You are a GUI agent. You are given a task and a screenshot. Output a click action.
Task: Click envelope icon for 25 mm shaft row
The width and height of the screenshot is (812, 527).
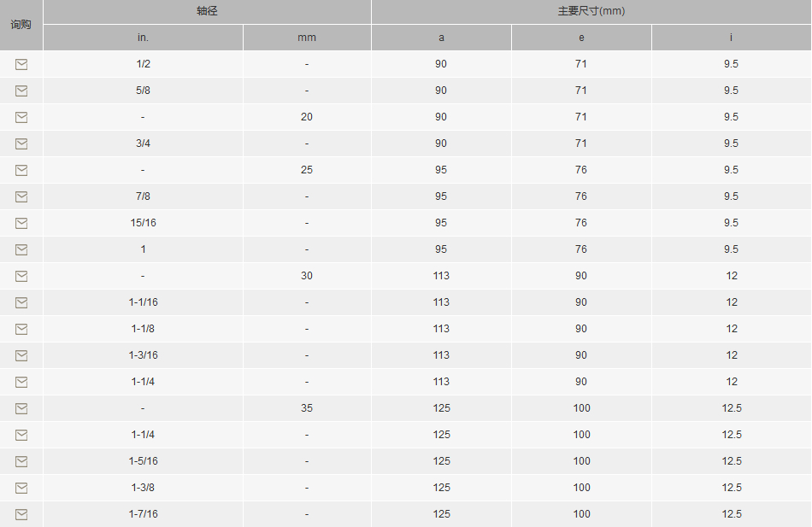[x=21, y=170]
